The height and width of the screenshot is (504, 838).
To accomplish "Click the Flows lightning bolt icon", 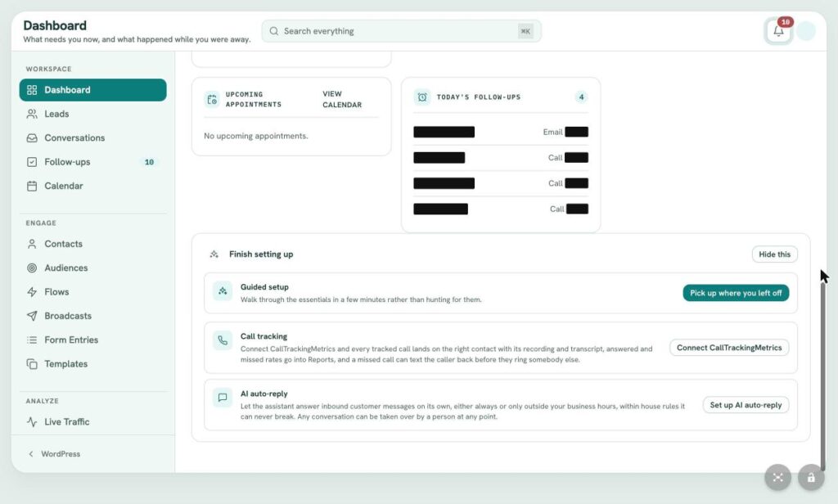I will [x=32, y=292].
